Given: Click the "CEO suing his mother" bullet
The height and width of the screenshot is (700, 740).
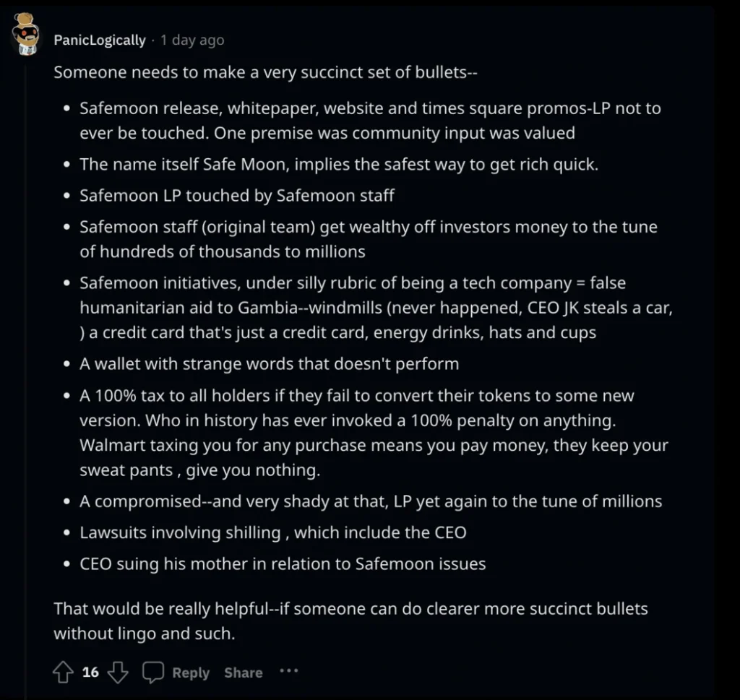Looking at the screenshot, I should click(x=283, y=563).
